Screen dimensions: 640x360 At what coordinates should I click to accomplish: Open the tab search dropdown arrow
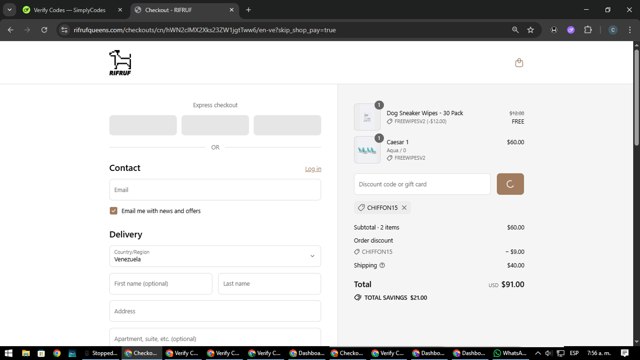[x=9, y=10]
